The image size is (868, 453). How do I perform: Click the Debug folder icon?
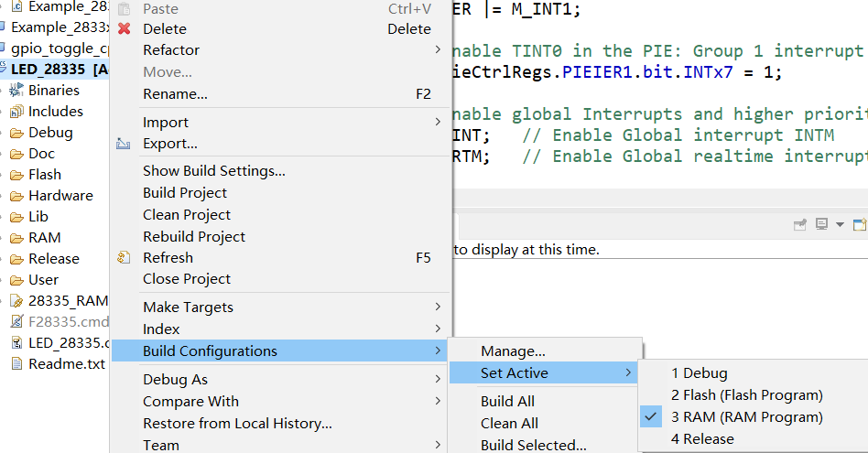click(x=17, y=133)
